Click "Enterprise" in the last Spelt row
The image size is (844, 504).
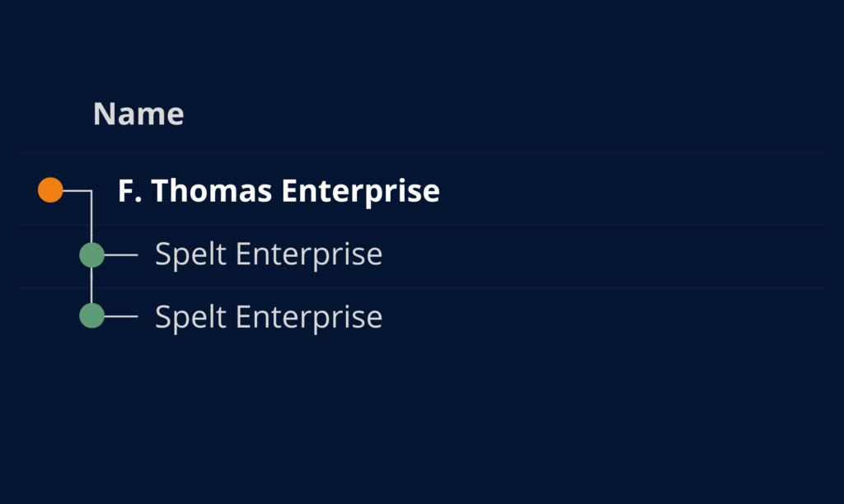[x=309, y=316]
